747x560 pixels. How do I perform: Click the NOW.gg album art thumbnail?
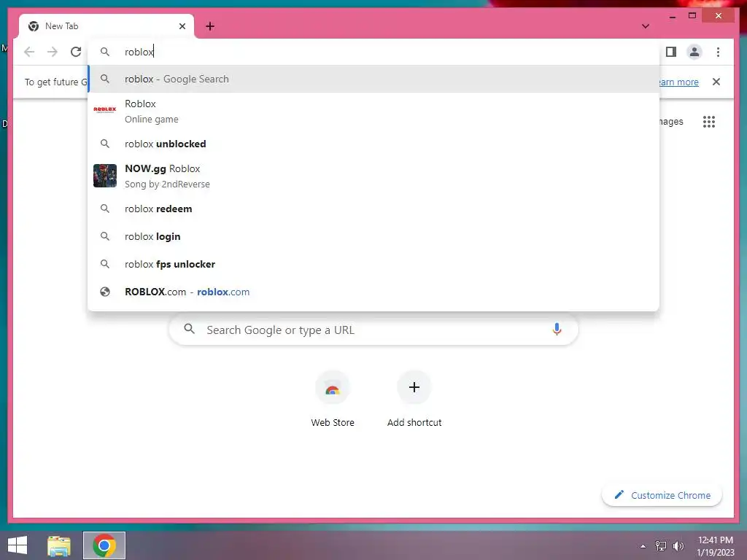click(x=105, y=176)
